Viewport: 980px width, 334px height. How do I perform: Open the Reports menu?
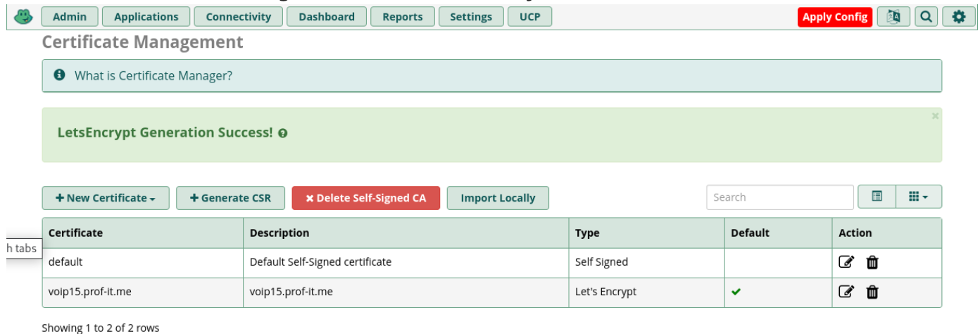click(x=403, y=17)
